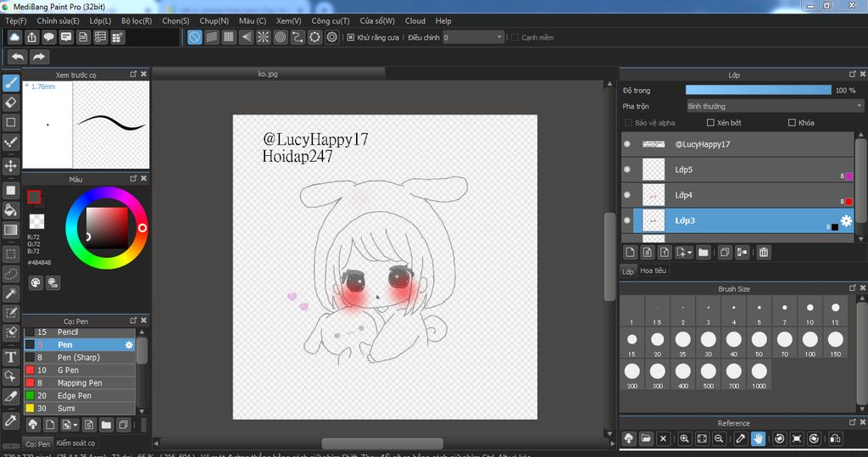Open add brush dropdown in brush panel
The height and width of the screenshot is (457, 868).
click(75, 425)
